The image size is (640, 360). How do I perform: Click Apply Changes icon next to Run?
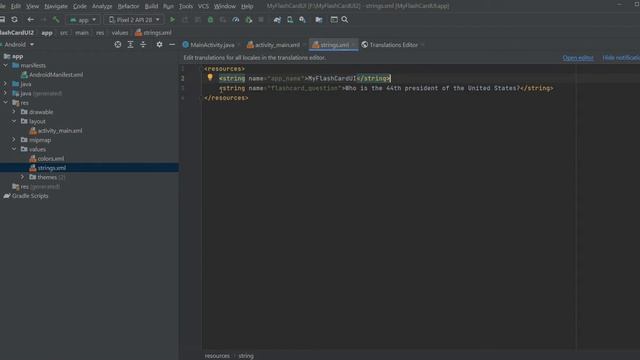click(x=185, y=20)
